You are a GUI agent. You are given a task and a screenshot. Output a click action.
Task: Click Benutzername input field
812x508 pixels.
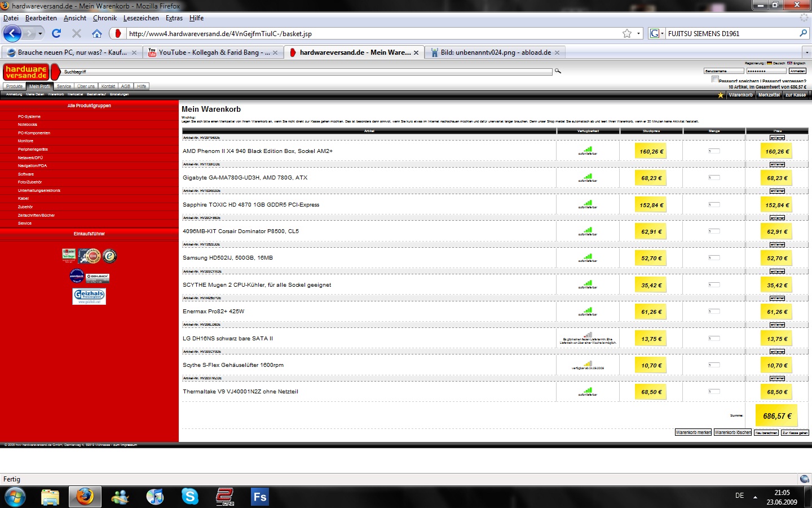[724, 71]
